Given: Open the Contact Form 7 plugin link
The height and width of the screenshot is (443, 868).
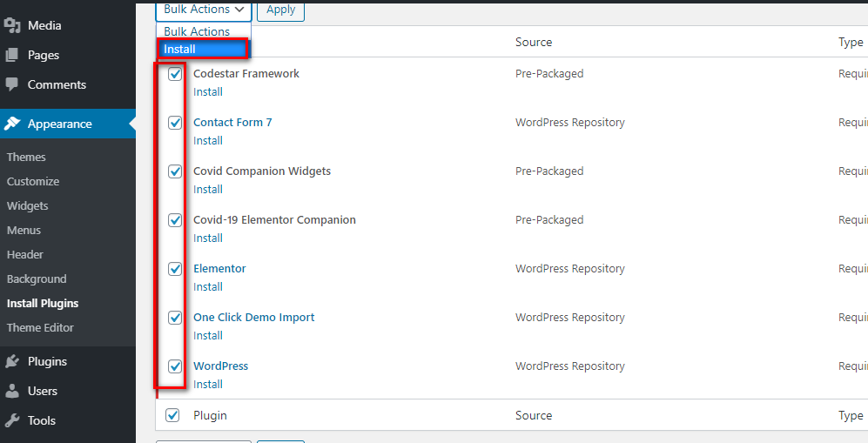Looking at the screenshot, I should click(232, 122).
